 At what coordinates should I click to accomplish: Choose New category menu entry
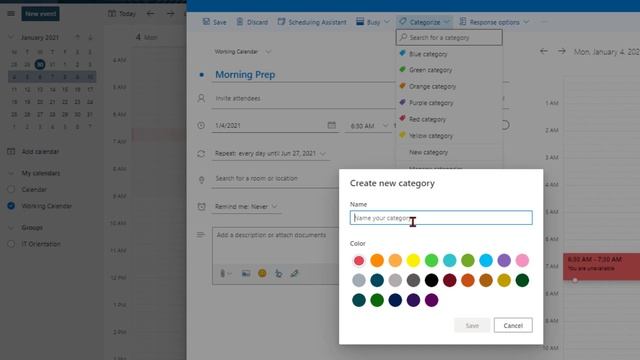(x=449, y=152)
